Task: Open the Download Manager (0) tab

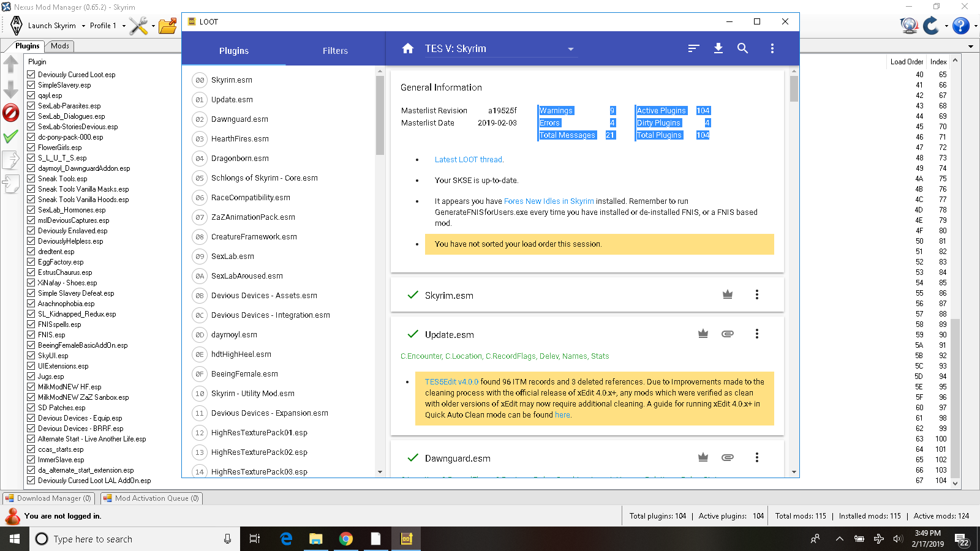Action: pos(49,498)
